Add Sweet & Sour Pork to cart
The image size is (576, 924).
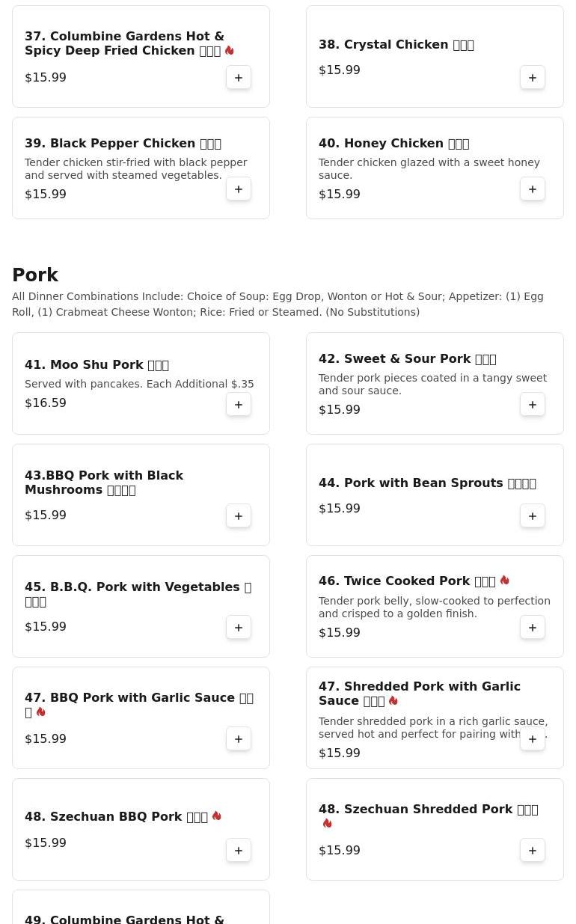pos(533,405)
